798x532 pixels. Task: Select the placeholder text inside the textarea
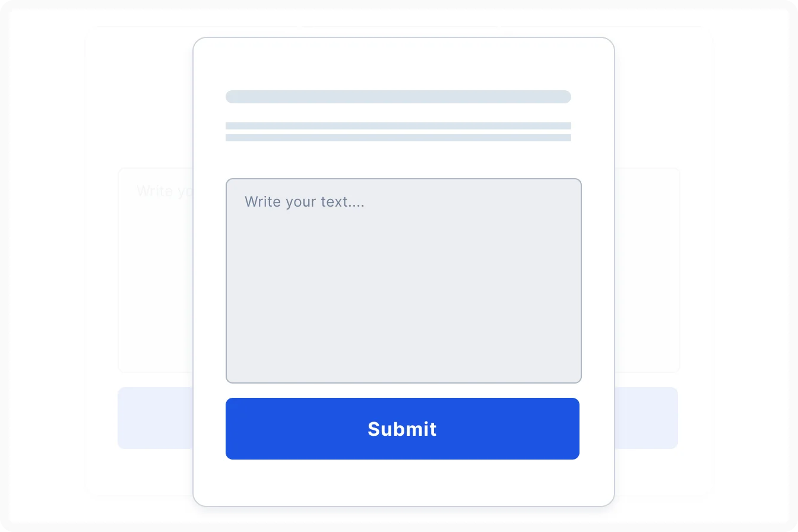305,202
